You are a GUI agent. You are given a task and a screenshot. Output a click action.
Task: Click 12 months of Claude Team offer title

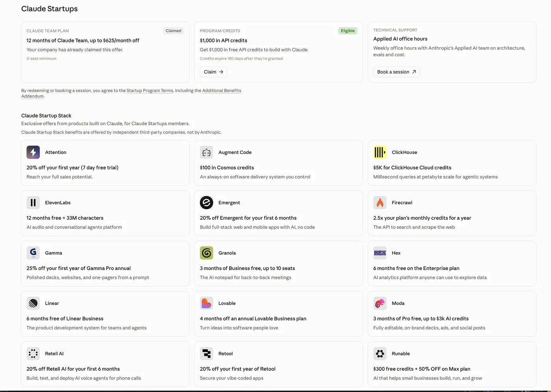point(83,40)
